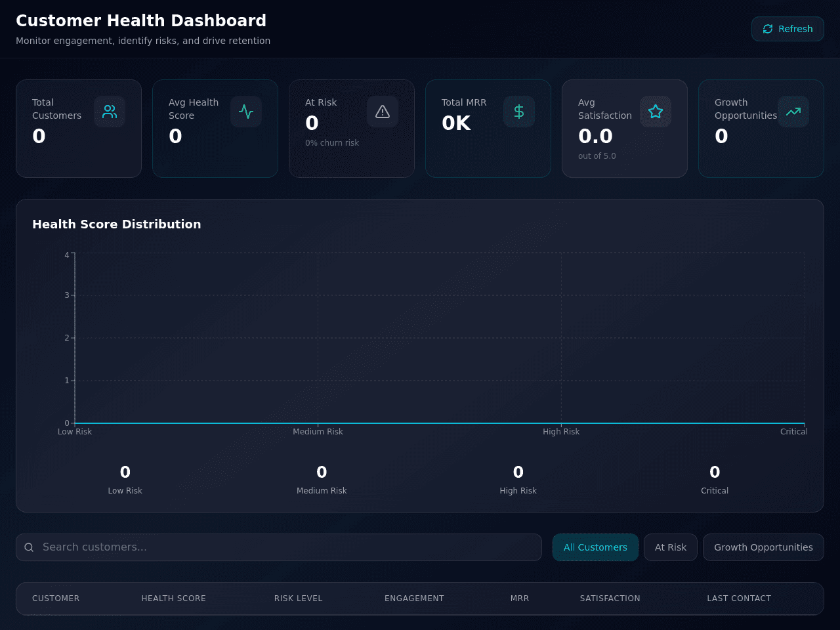
Task: Click the Customer Health Dashboard title
Action: coord(141,21)
